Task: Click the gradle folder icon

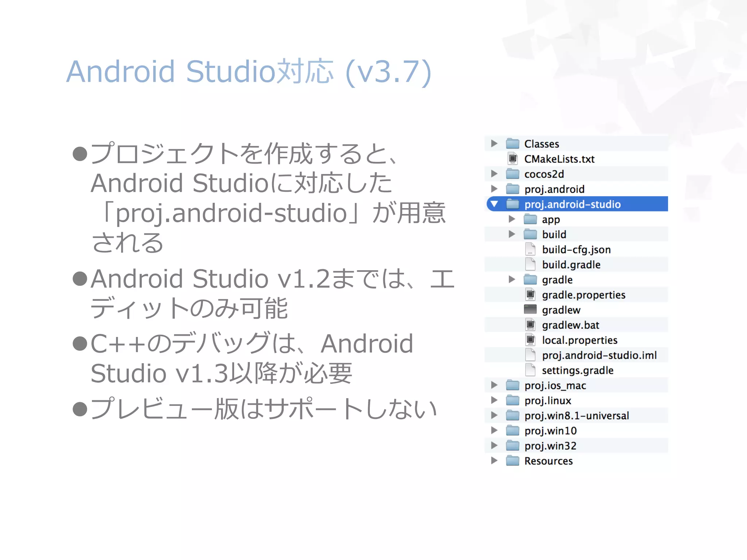Action: (x=530, y=280)
